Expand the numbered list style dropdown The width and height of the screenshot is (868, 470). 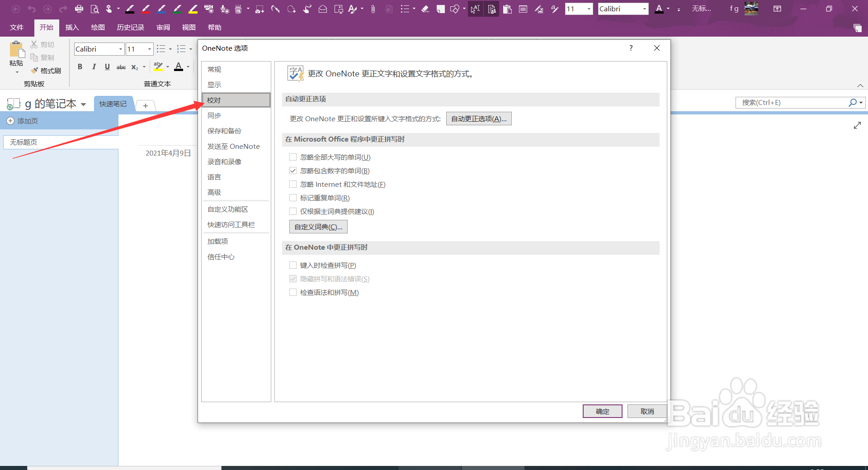click(191, 49)
